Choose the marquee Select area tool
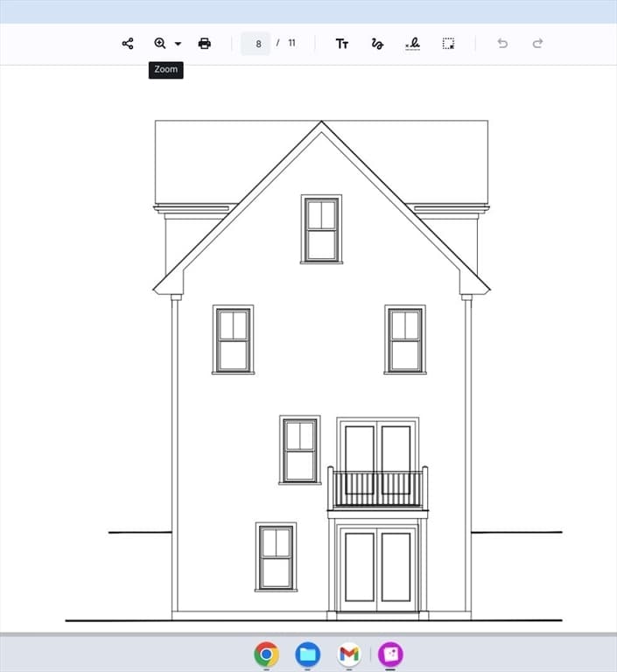 tap(448, 43)
